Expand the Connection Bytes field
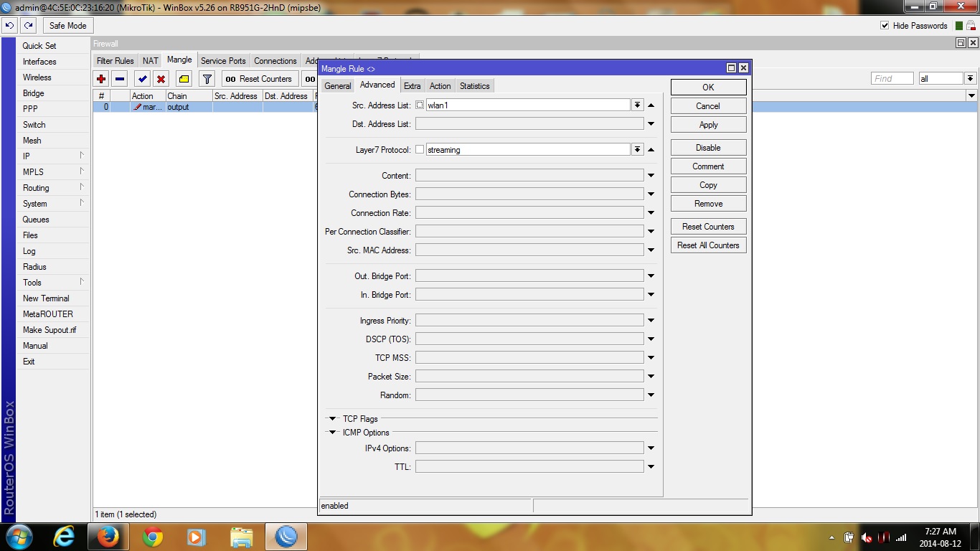Viewport: 980px width, 551px height. click(651, 194)
